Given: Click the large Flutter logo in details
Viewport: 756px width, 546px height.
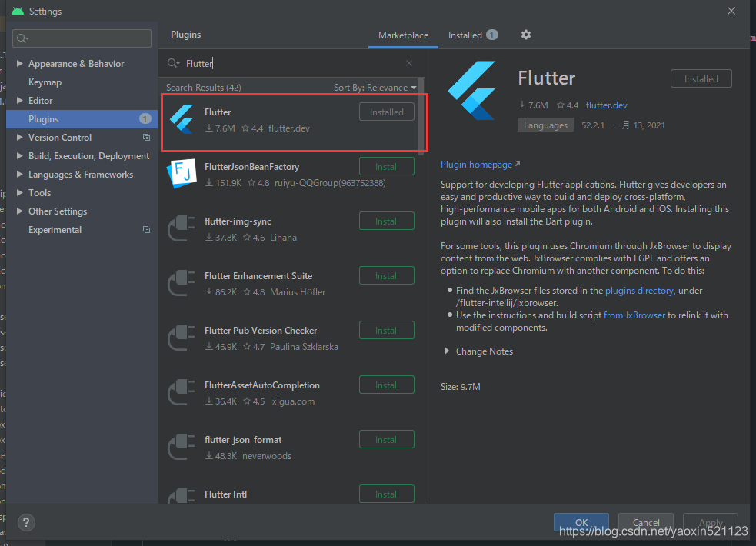Looking at the screenshot, I should click(x=472, y=90).
